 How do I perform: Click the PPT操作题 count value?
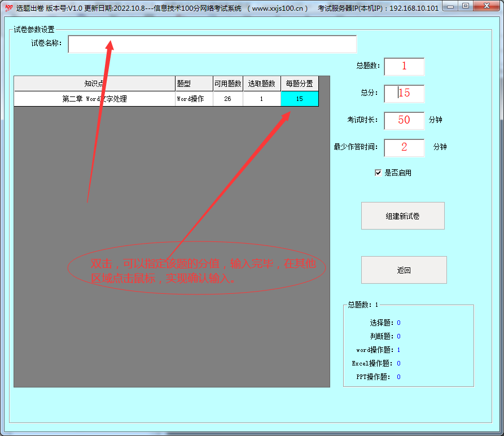point(398,377)
